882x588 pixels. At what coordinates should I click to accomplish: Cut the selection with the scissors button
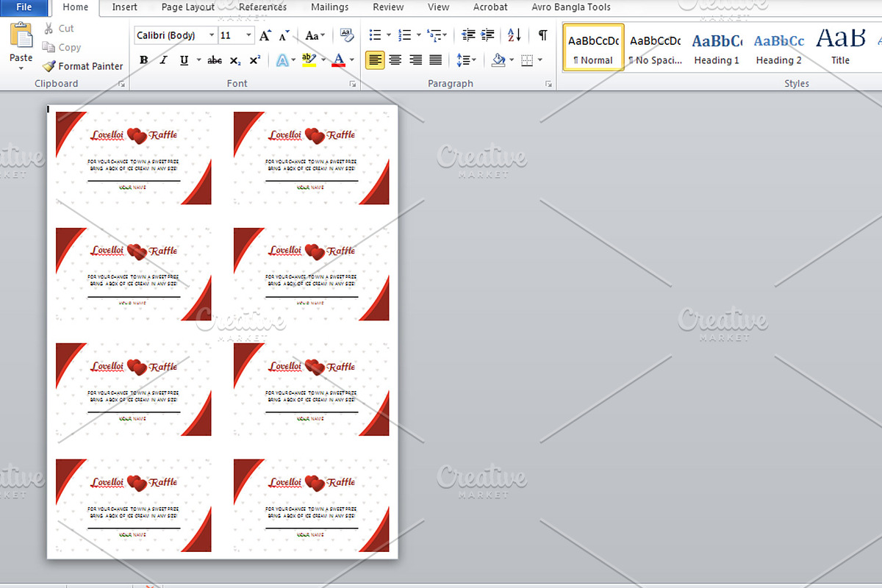pyautogui.click(x=58, y=28)
